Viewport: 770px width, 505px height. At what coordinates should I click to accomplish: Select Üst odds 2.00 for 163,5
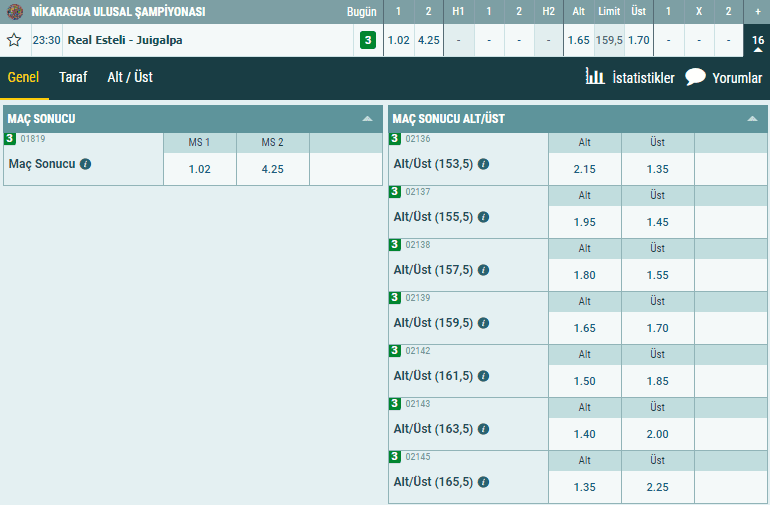[x=658, y=434]
